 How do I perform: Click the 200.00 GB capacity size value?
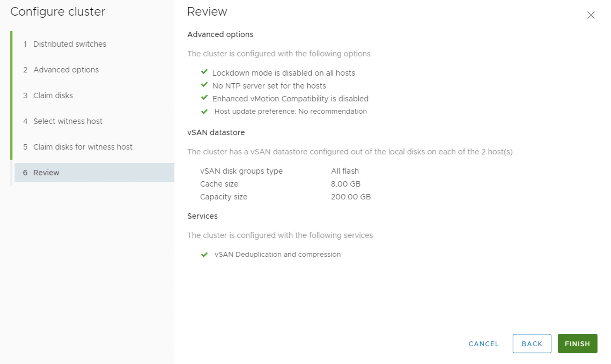[351, 197]
